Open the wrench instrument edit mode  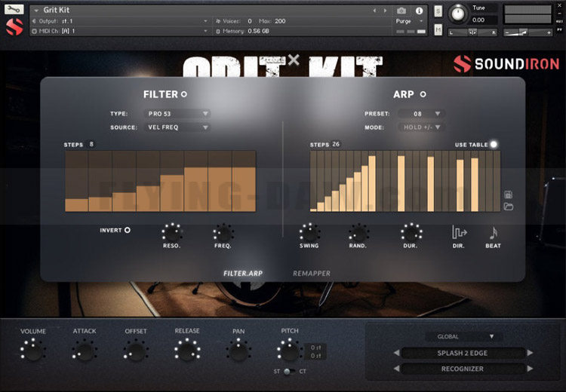(14, 9)
